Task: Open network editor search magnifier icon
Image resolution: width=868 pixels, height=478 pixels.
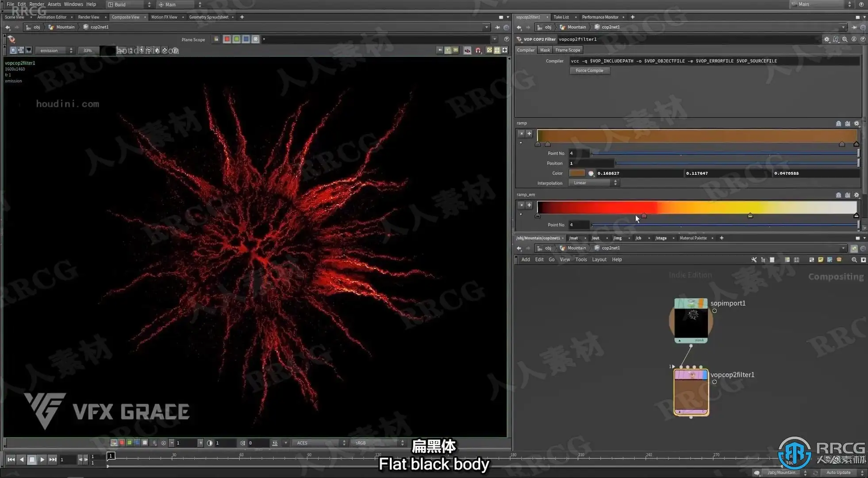Action: coord(854,260)
